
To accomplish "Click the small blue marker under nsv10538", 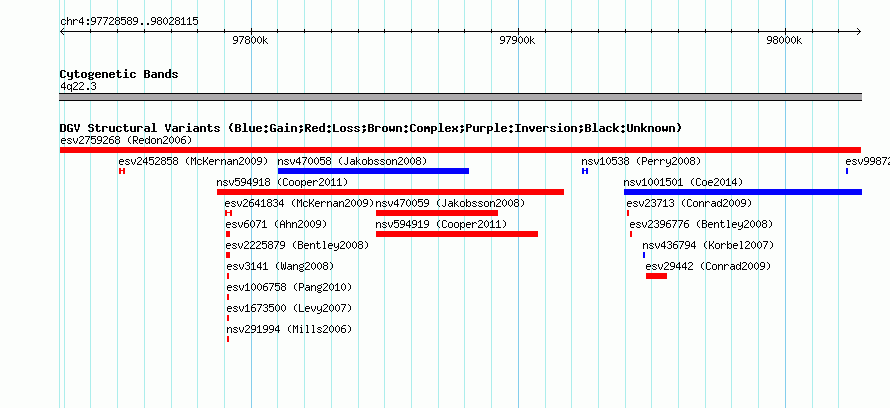I will pyautogui.click(x=585, y=171).
